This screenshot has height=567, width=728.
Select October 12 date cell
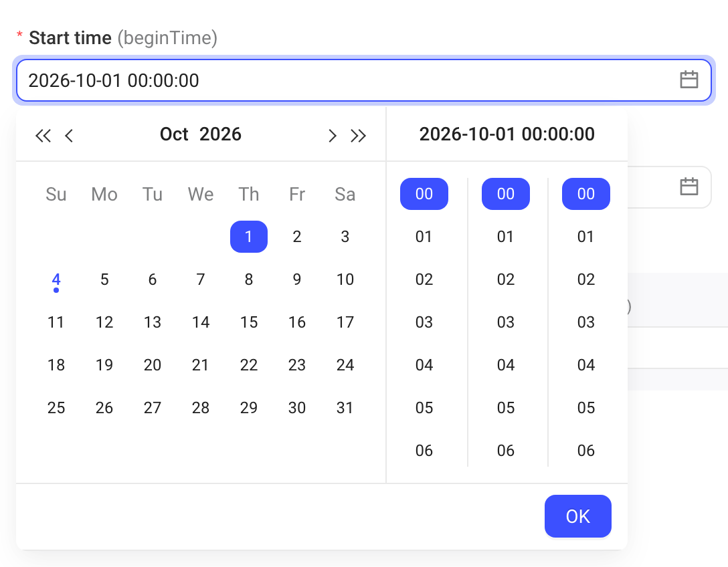[x=104, y=322]
